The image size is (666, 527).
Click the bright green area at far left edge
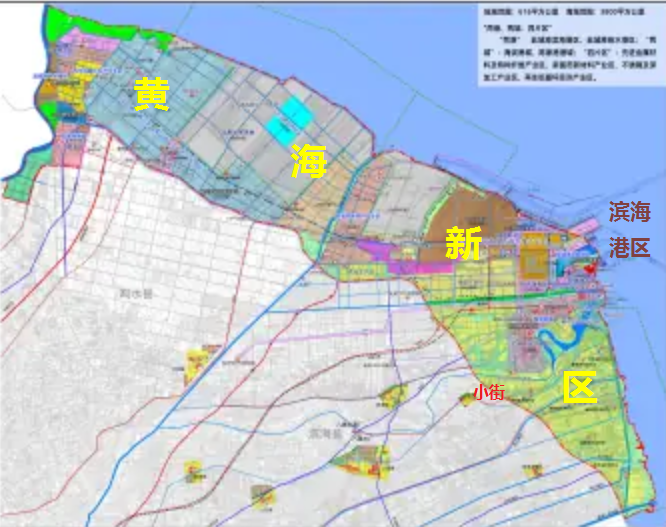click(20, 186)
